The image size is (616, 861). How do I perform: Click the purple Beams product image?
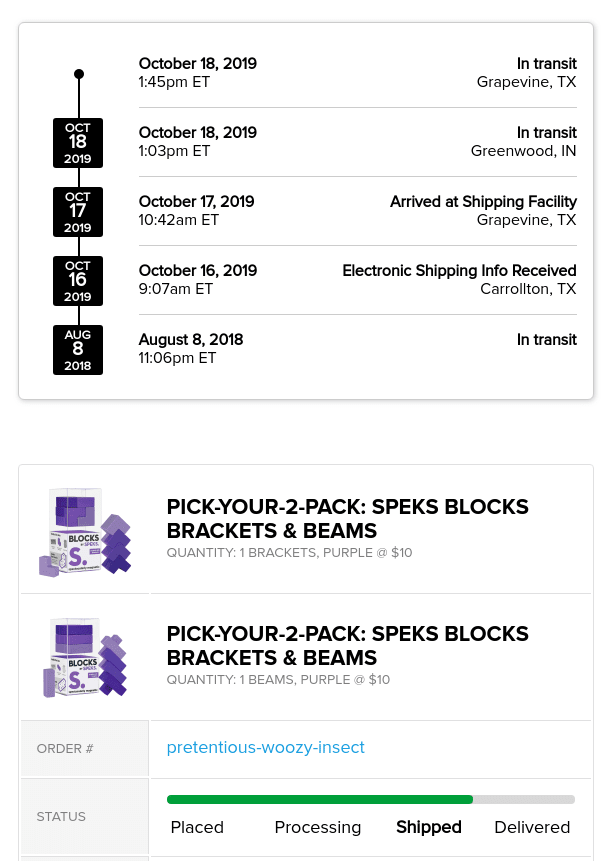[x=85, y=656]
